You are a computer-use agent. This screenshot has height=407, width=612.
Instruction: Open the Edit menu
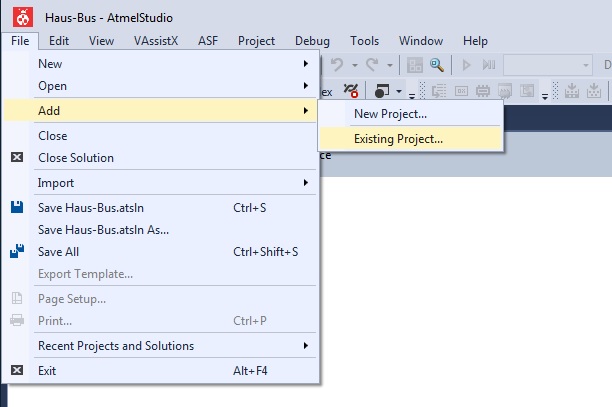point(59,41)
